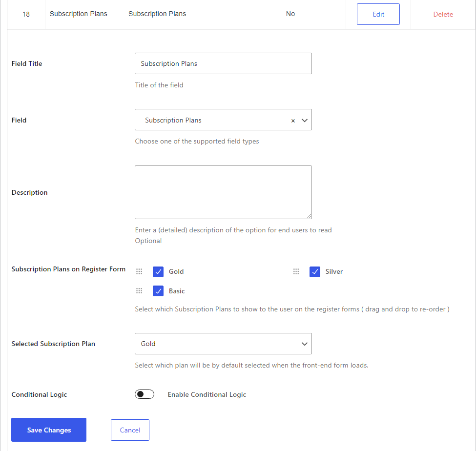Enable the Conditional Logic toggle
The image size is (476, 451).
pos(145,394)
